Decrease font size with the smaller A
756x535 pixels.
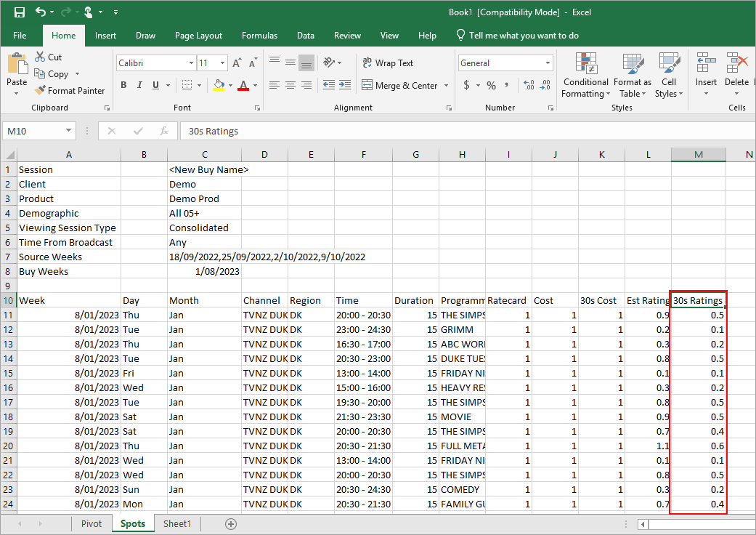(x=253, y=63)
